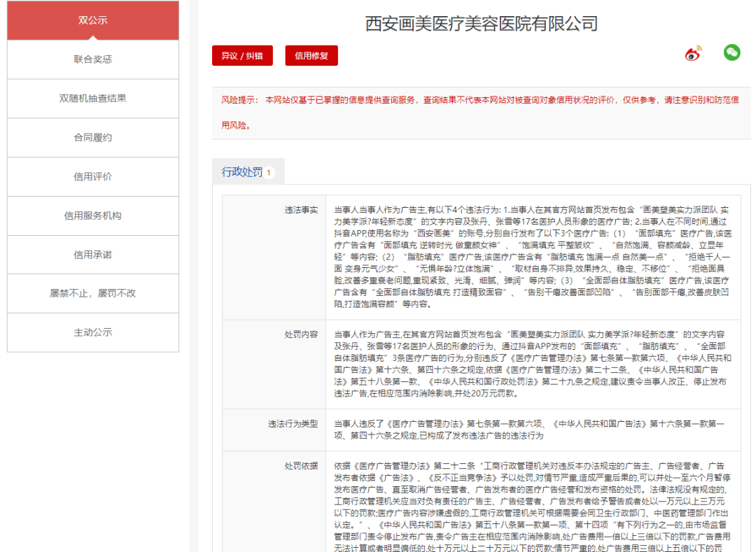Open the 联合奖惩 section

point(93,60)
